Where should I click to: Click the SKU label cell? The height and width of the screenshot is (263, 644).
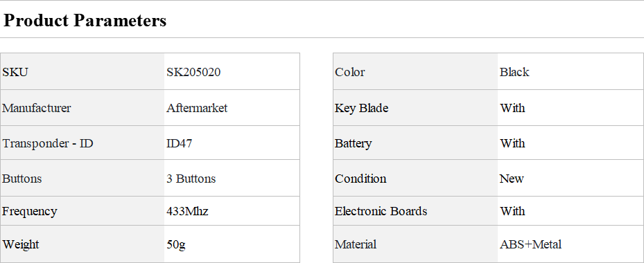pos(82,71)
